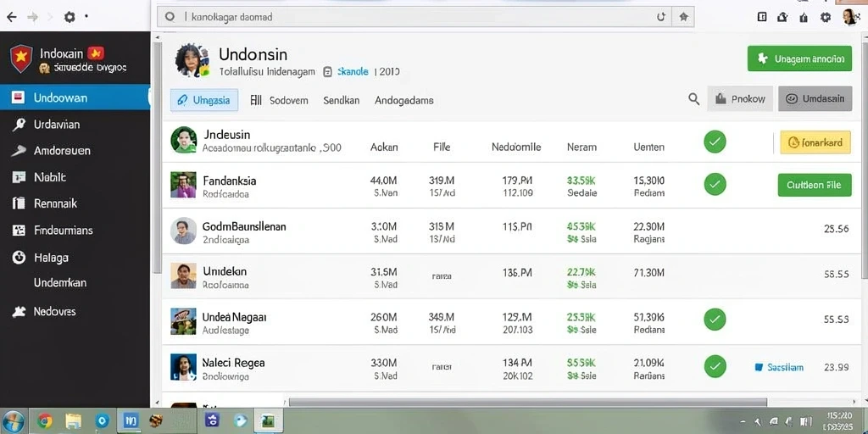The width and height of the screenshot is (868, 434).
Task: Switch to the Sendkan tab
Action: pyautogui.click(x=341, y=100)
